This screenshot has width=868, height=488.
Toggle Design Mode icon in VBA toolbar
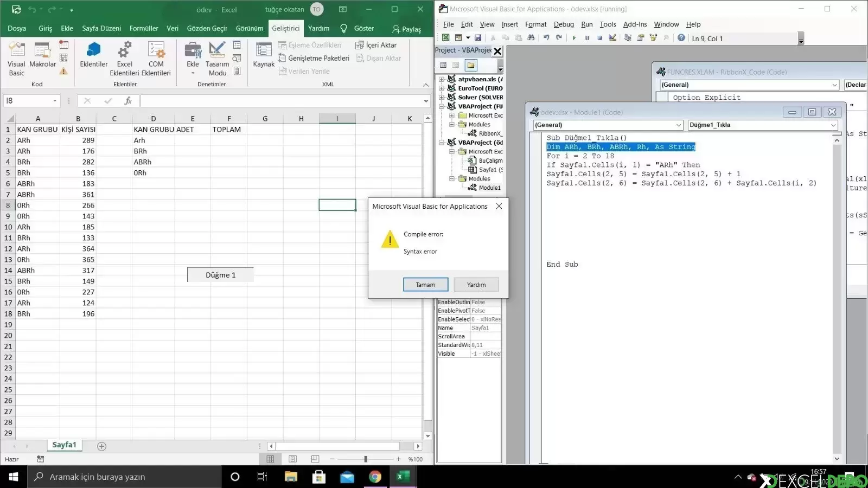612,38
